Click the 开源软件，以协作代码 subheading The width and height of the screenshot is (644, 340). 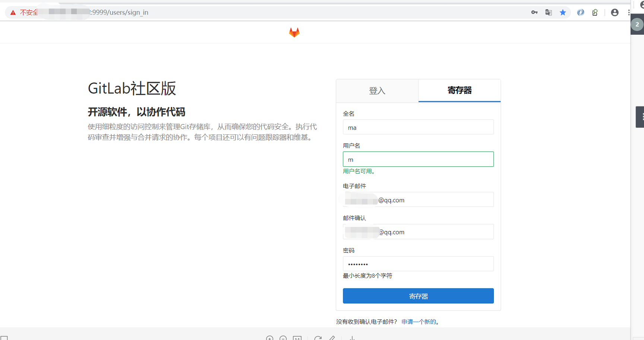click(136, 112)
